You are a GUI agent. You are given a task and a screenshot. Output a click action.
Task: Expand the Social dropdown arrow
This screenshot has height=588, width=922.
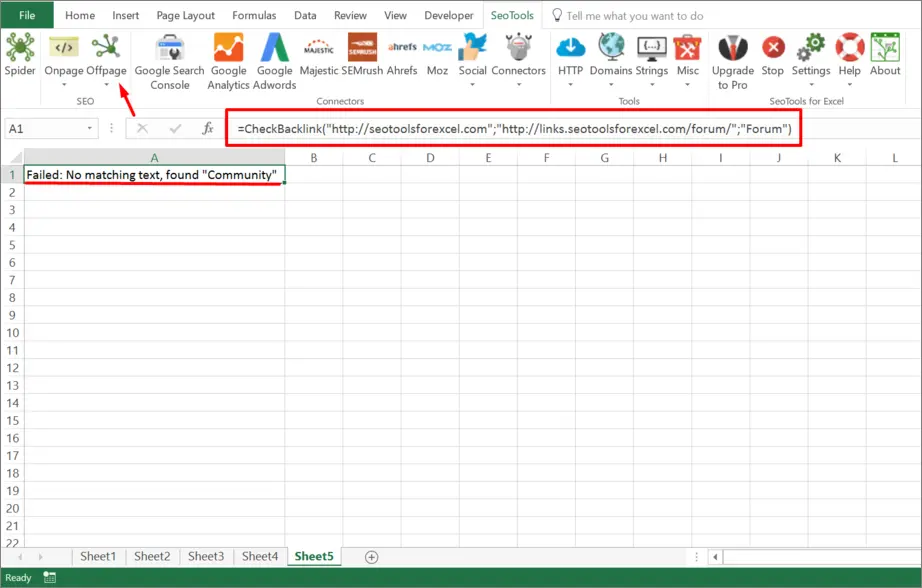pos(472,85)
